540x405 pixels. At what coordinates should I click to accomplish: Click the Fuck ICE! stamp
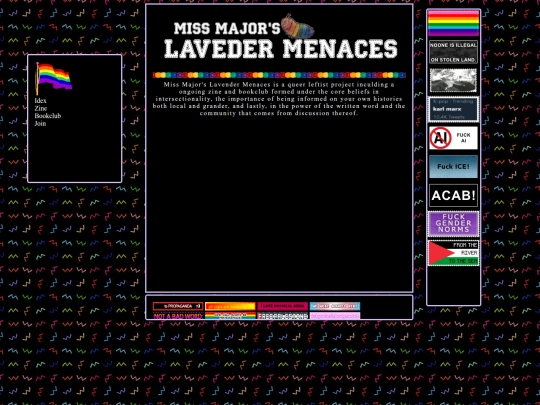[453, 167]
